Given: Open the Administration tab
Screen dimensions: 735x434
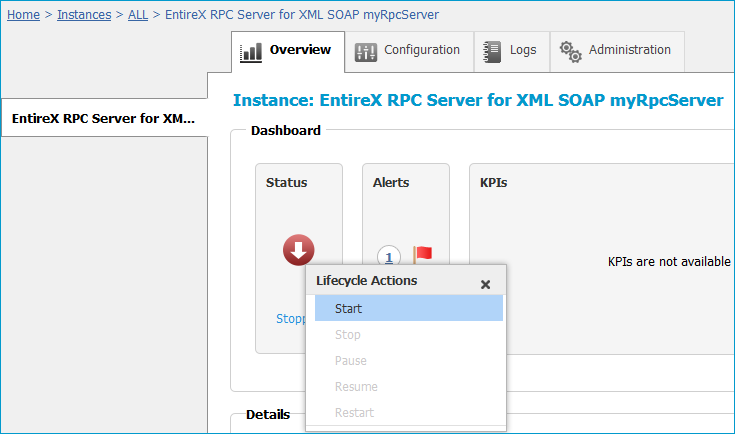Looking at the screenshot, I should point(617,52).
